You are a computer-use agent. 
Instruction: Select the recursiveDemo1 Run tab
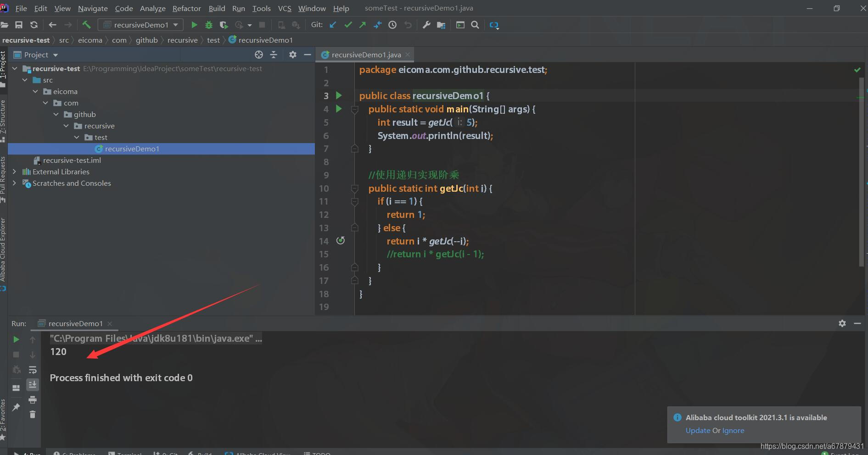click(75, 323)
